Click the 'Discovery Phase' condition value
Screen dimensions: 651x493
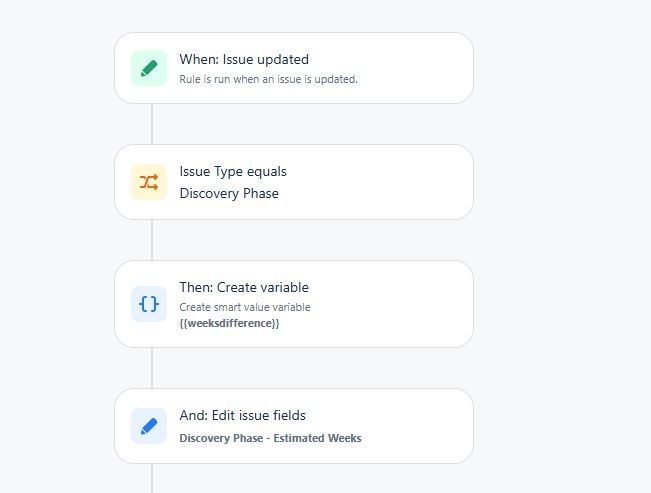pos(229,193)
